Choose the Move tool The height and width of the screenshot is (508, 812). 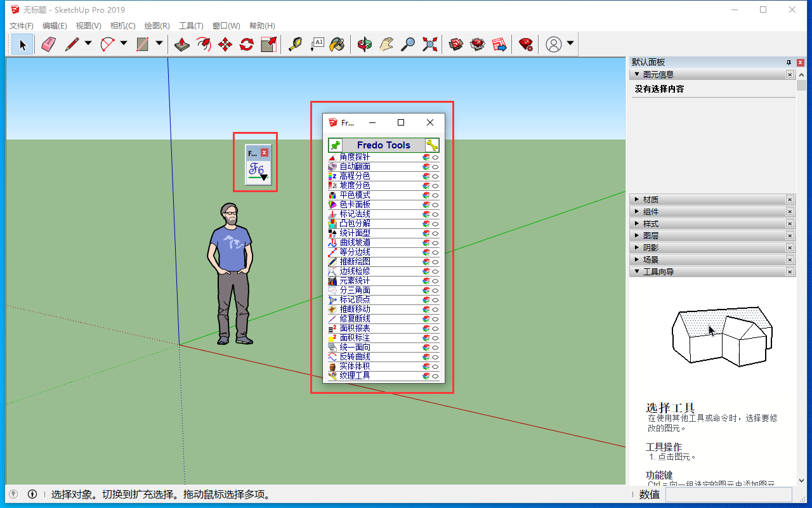coord(225,44)
